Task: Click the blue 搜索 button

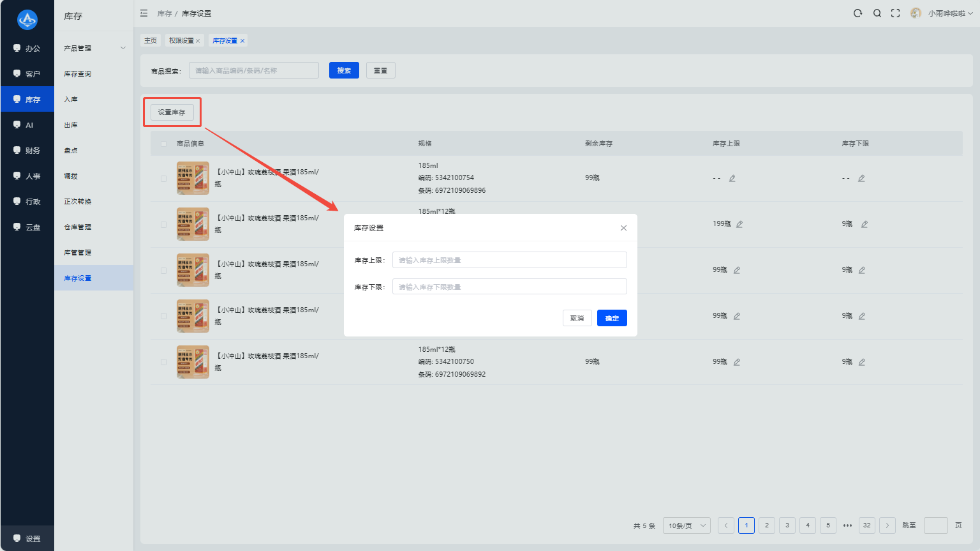Action: (x=344, y=70)
